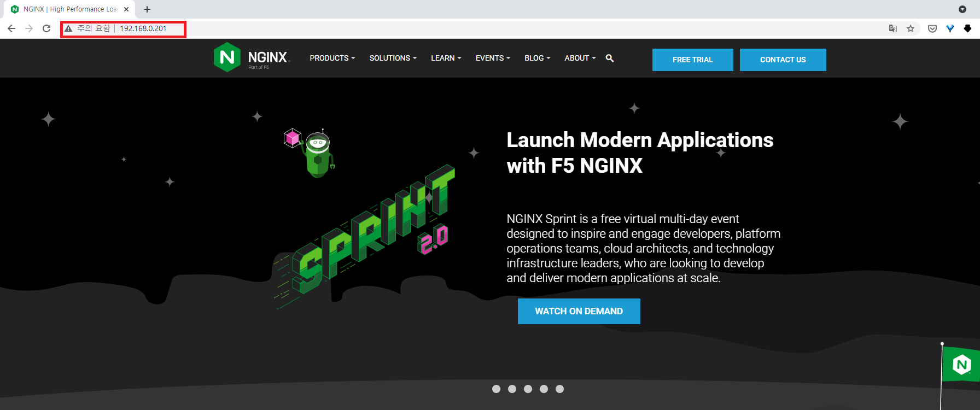The image size is (980, 410).
Task: Click the Launch Modern Applications headline
Action: [640, 153]
